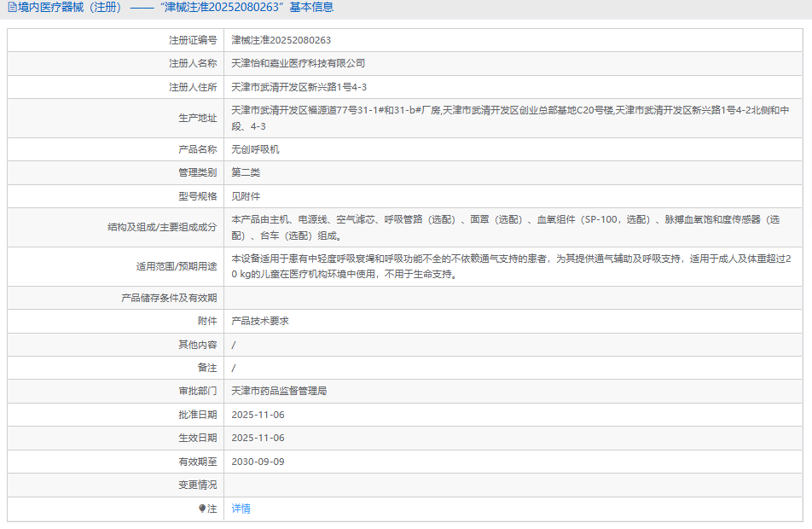Click the 产品储存条件及有效期 row label
The width and height of the screenshot is (812, 529).
click(x=169, y=298)
